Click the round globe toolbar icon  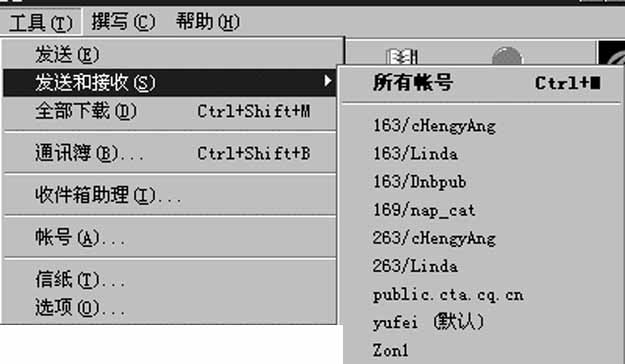click(x=507, y=56)
